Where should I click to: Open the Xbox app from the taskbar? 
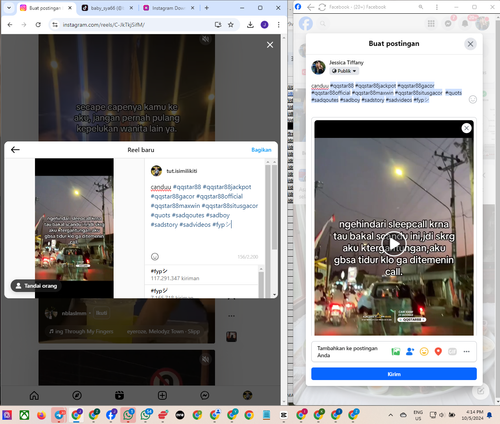[x=24, y=415]
